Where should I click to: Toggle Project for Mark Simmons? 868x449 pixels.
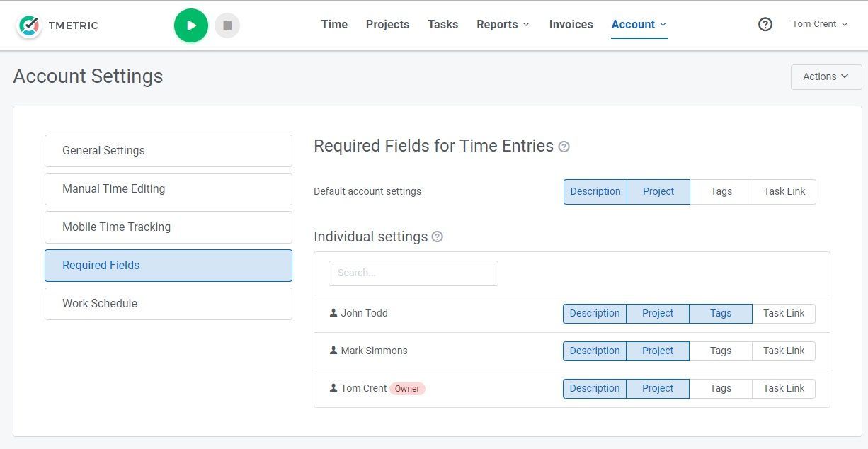(x=658, y=351)
